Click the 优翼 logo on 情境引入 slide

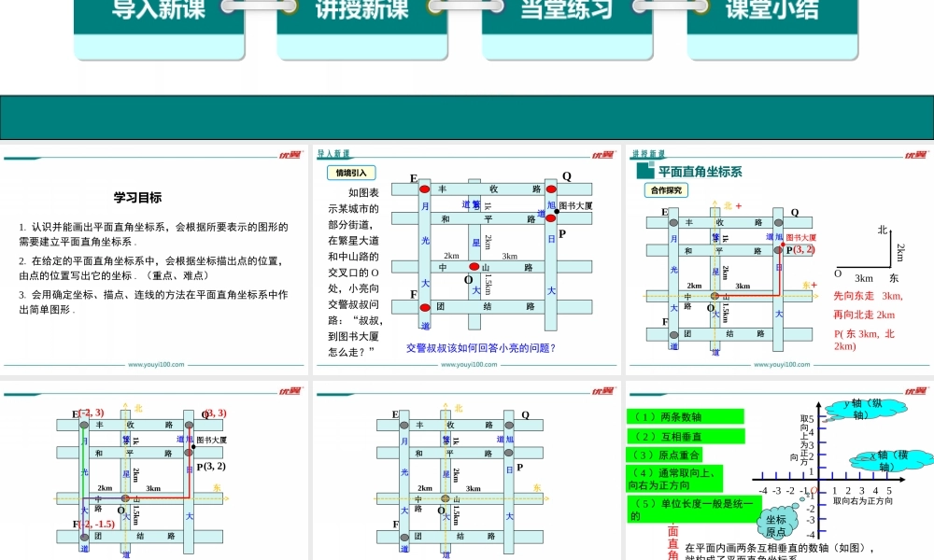[x=602, y=155]
